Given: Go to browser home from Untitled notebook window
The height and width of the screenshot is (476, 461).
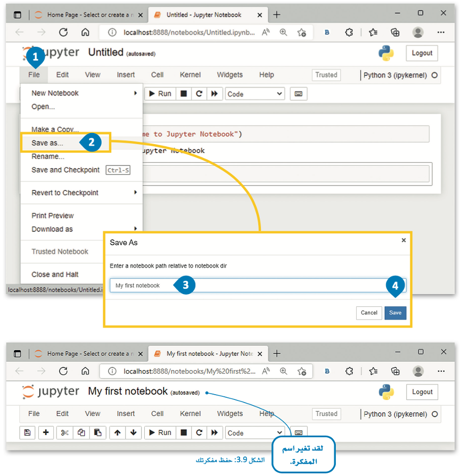Looking at the screenshot, I should tap(85, 32).
